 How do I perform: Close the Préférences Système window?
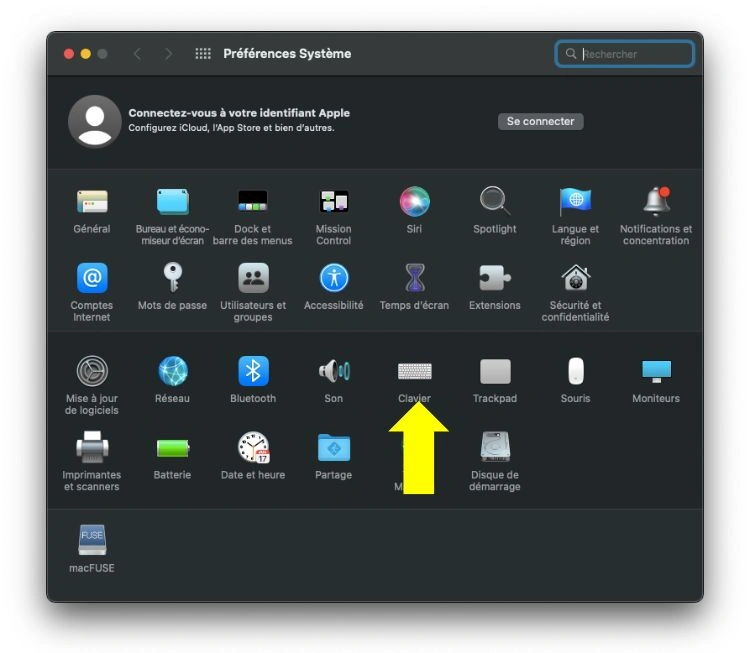(x=69, y=54)
